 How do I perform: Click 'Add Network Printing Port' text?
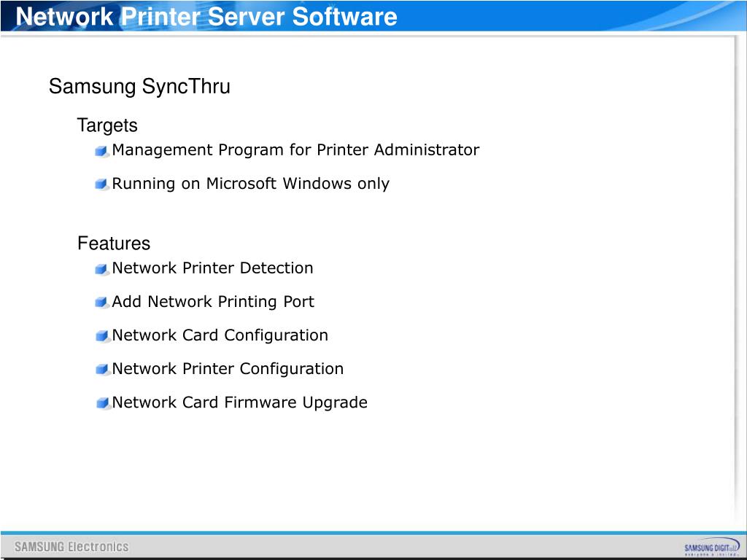(213, 302)
